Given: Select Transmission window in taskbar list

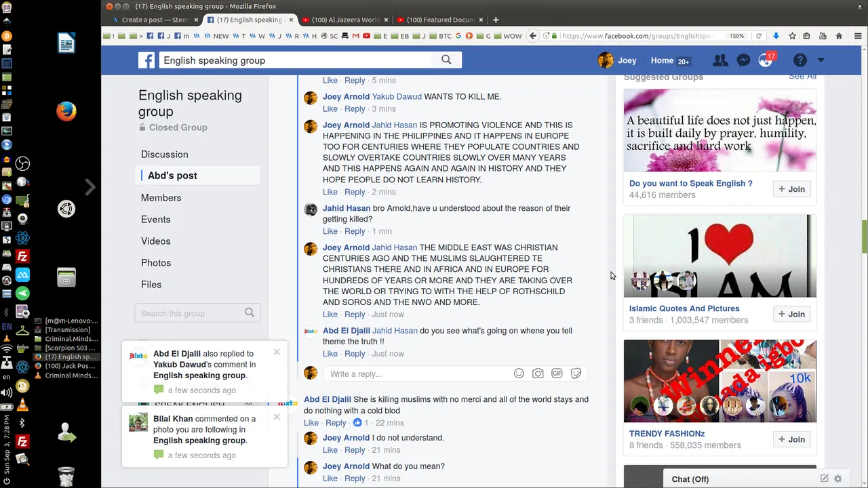Looking at the screenshot, I should pos(68,329).
